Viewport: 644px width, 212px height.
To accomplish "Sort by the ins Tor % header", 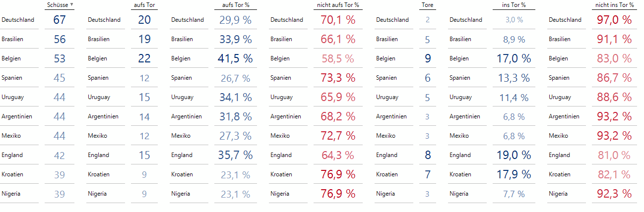I will pos(514,5).
